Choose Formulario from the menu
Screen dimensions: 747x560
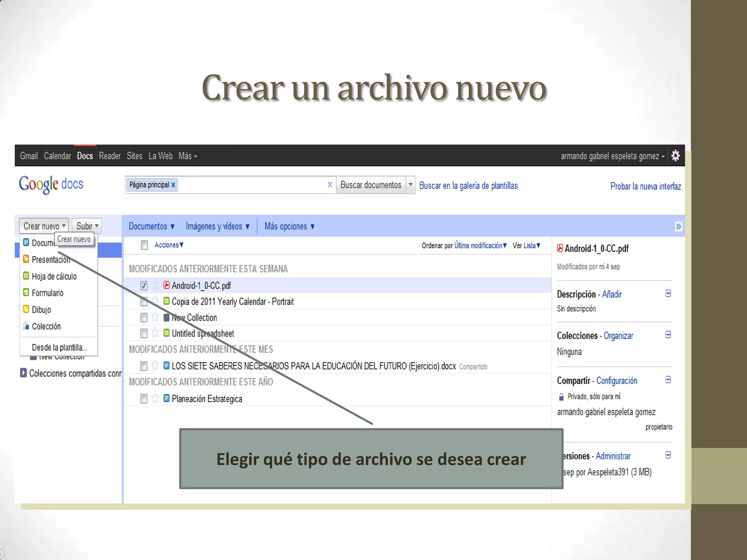(43, 293)
